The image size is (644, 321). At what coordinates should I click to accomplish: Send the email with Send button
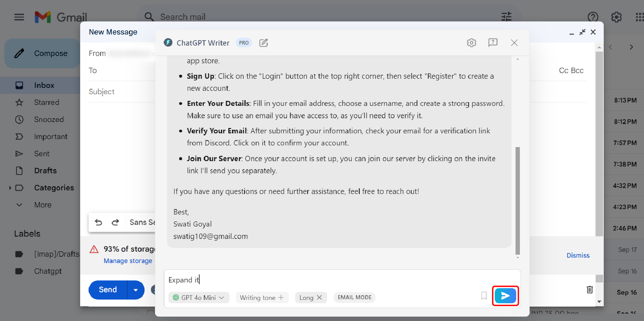[x=108, y=290]
